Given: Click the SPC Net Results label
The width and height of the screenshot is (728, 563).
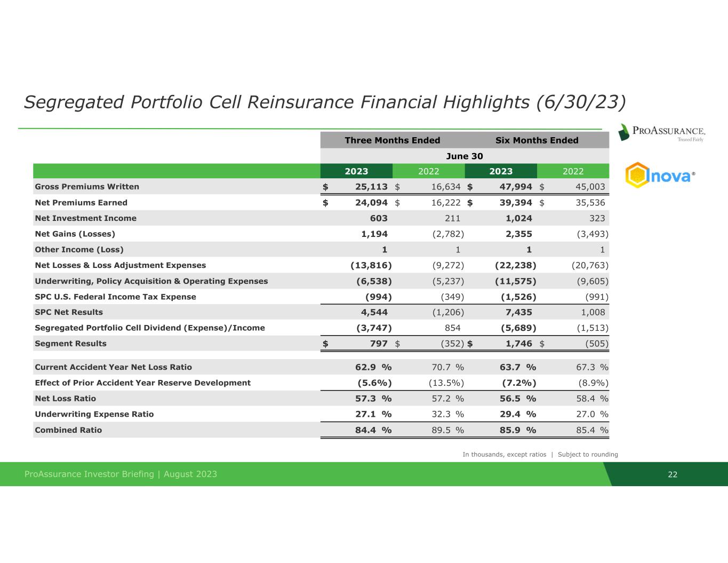Looking at the screenshot, I should pos(69,312).
